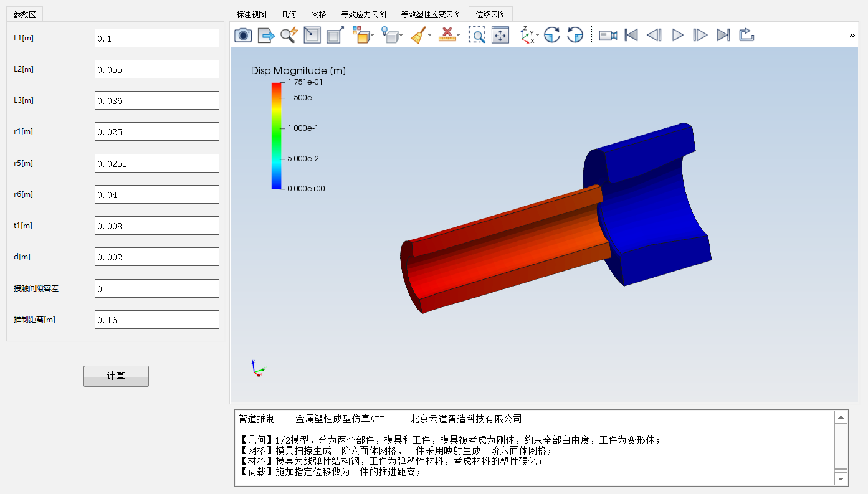This screenshot has width=868, height=494.
Task: Click the 接触间隙容差 input field
Action: click(157, 288)
